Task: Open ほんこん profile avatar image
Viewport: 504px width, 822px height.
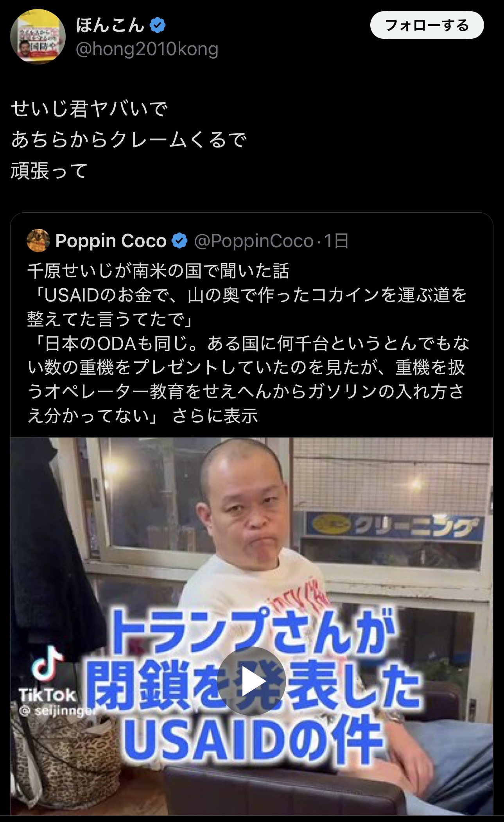Action: tap(38, 37)
